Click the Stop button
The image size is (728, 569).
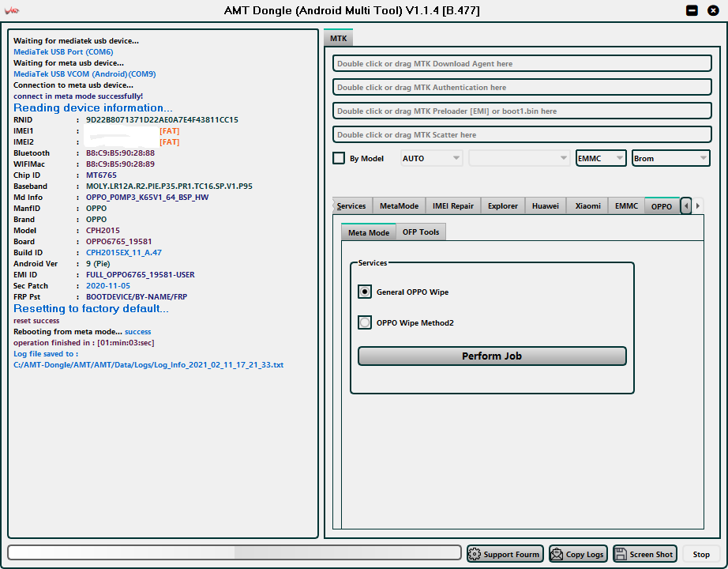coord(701,554)
